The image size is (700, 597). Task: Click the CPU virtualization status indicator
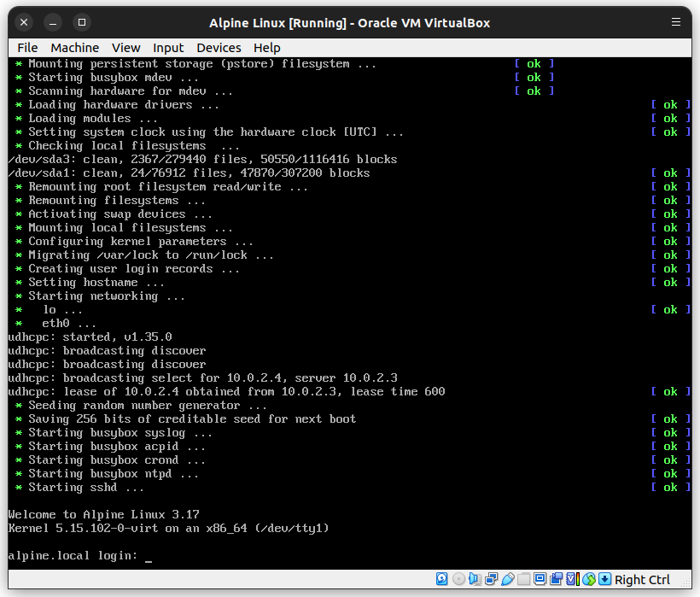pyautogui.click(x=572, y=579)
